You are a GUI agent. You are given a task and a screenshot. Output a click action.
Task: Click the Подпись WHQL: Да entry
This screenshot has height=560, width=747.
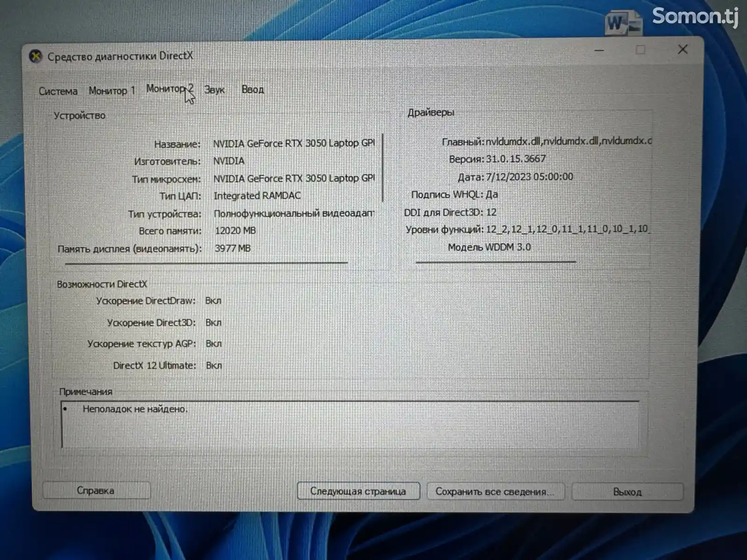(x=454, y=195)
